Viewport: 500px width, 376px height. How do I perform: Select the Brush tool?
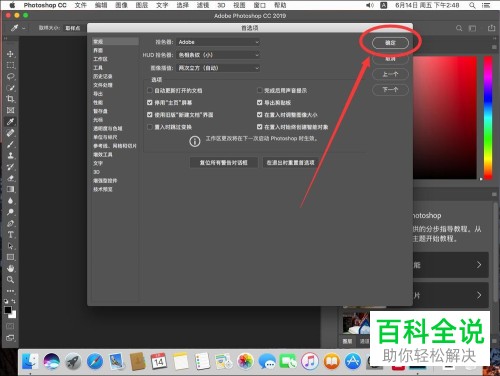click(10, 144)
